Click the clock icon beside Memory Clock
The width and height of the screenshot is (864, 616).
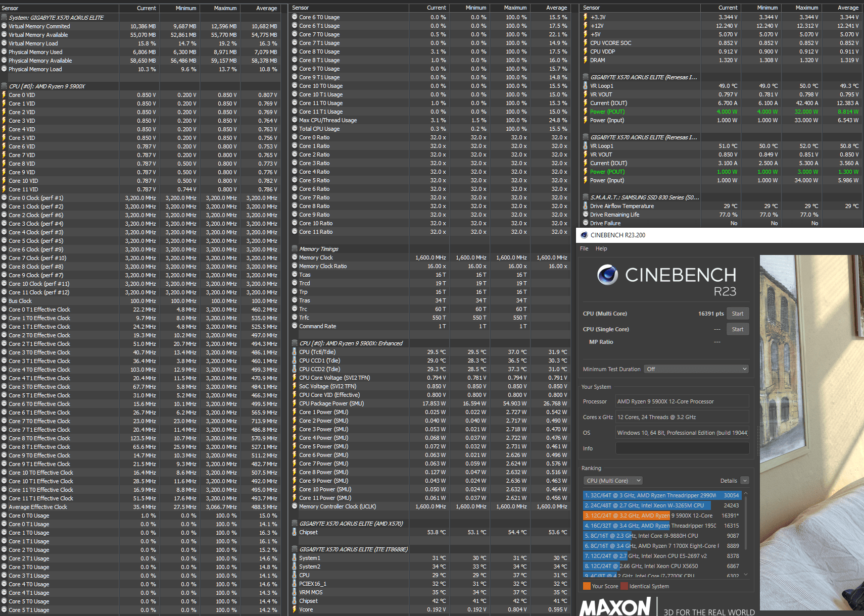point(295,258)
